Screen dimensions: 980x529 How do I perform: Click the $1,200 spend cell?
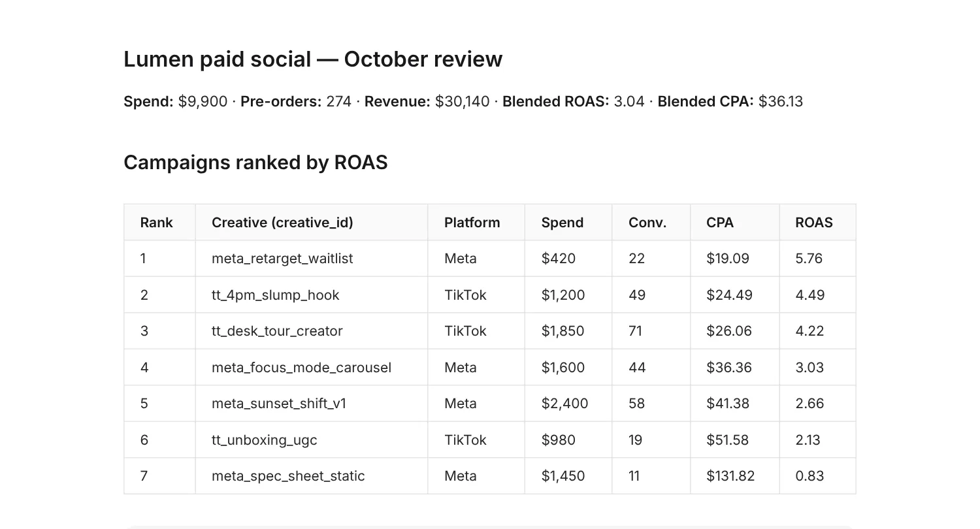[568, 295]
